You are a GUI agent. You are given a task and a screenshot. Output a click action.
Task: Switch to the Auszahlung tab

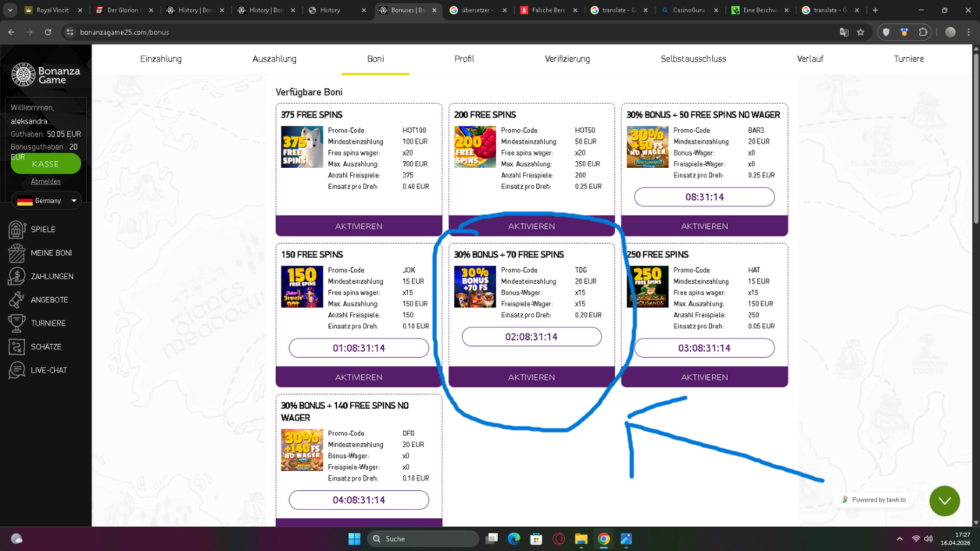[x=274, y=59]
